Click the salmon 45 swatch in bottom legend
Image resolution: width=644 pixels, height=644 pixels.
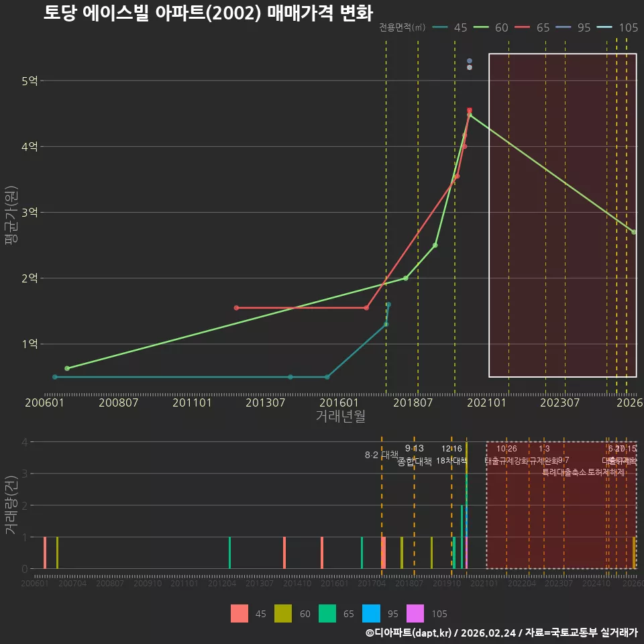click(239, 614)
